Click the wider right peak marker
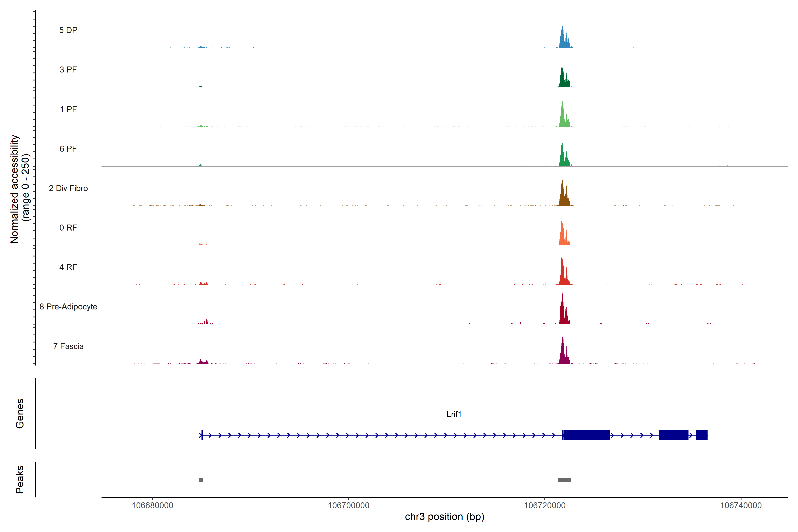 click(564, 480)
